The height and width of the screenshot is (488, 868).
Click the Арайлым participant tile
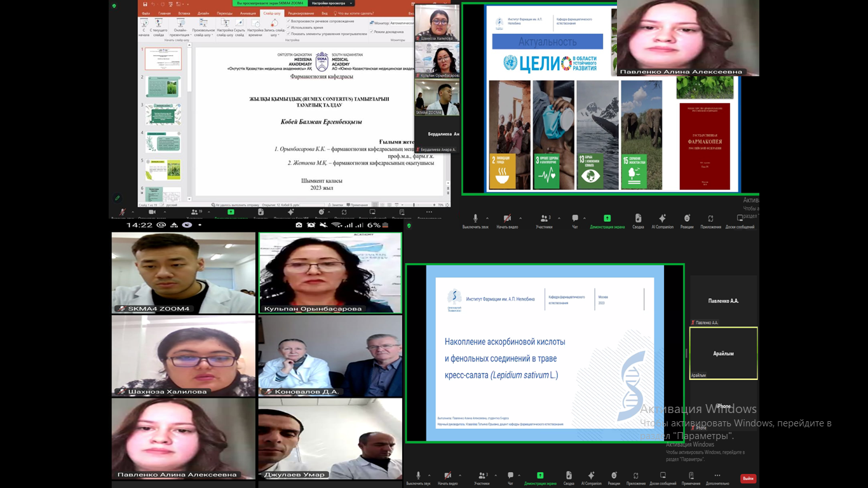tap(723, 353)
